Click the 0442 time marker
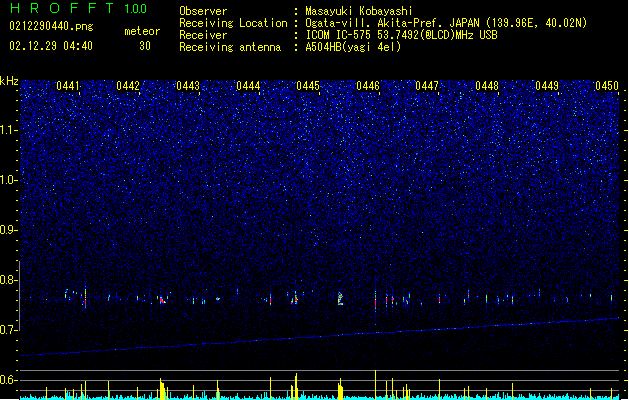The height and width of the screenshot is (400, 629). [x=128, y=86]
